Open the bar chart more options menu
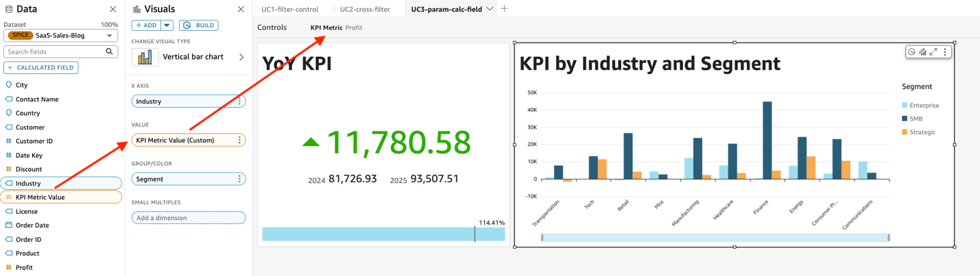980x276 pixels. coord(945,52)
